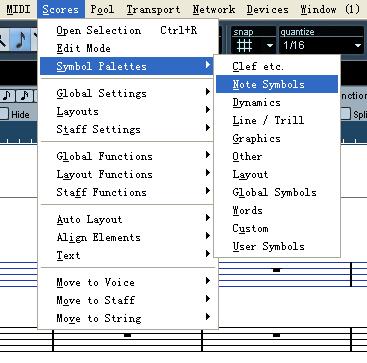Open the Transport menu
The height and width of the screenshot is (363, 367).
[153, 9]
